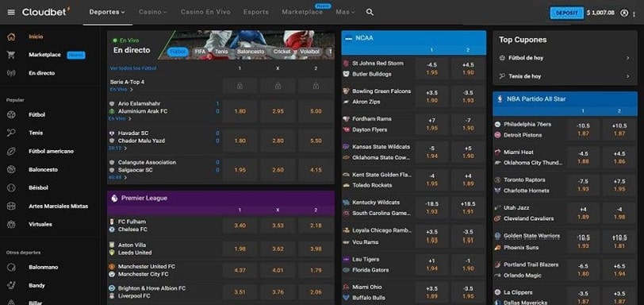This screenshot has height=305, width=644.
Task: Open the hamburger menu icon
Action: (x=11, y=13)
